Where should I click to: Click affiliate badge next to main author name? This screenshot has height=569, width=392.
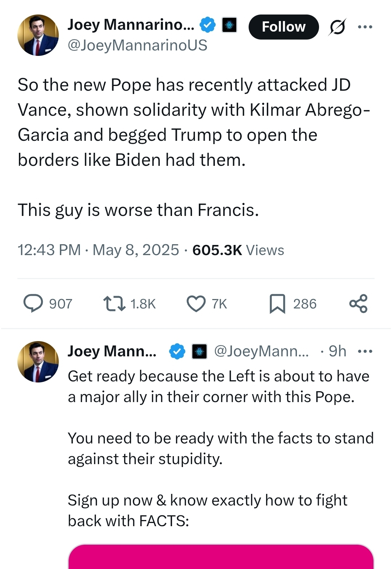tap(229, 25)
